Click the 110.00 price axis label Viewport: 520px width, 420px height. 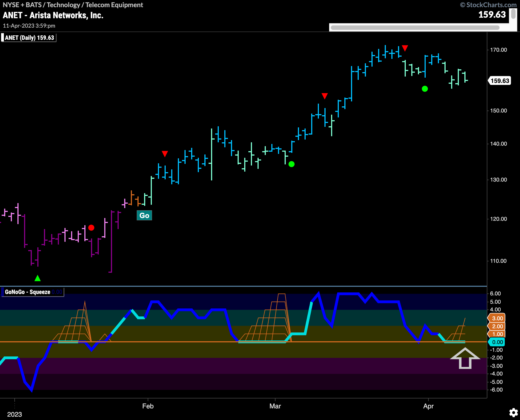coord(498,261)
